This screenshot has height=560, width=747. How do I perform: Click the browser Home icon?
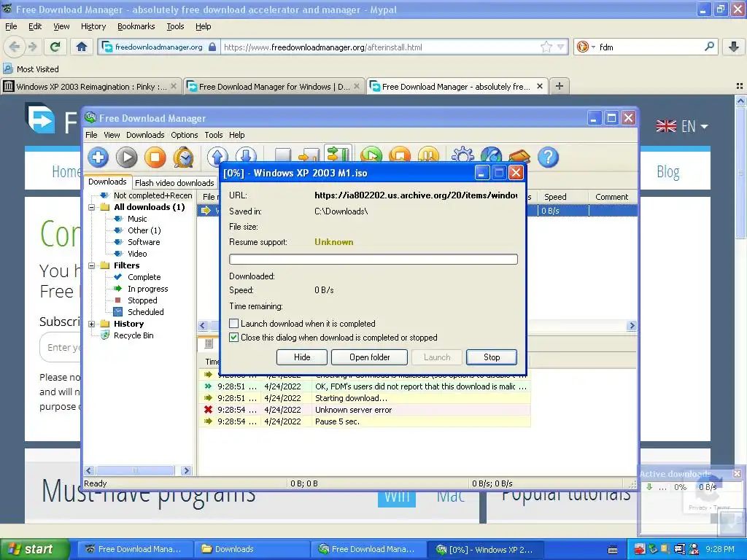82,47
